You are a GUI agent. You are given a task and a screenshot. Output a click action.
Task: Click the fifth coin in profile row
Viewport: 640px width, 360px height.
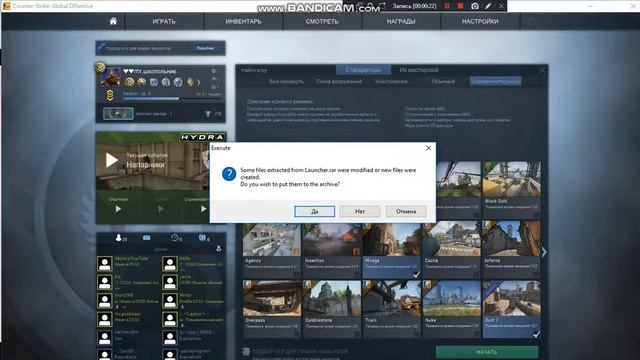tap(178, 82)
